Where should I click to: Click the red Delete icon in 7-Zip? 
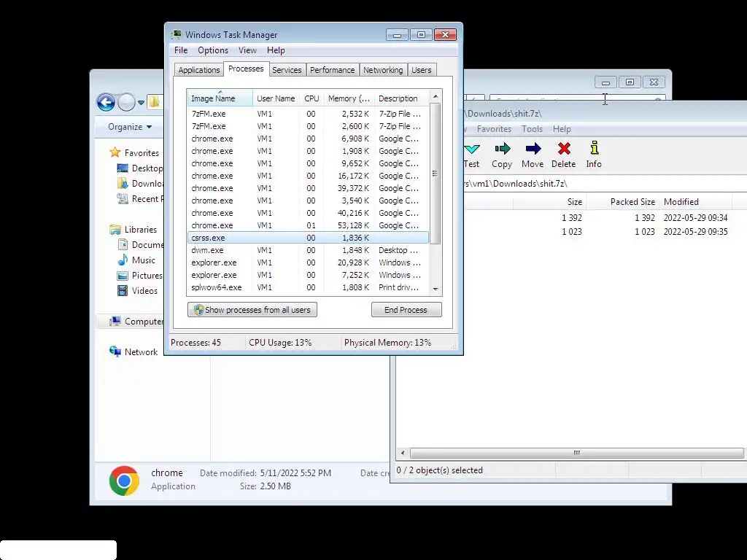[564, 149]
